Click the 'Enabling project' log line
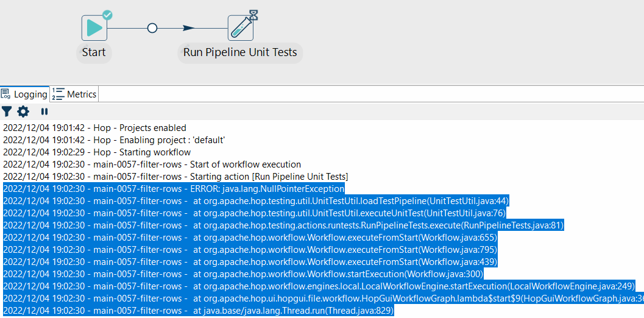 coord(114,140)
